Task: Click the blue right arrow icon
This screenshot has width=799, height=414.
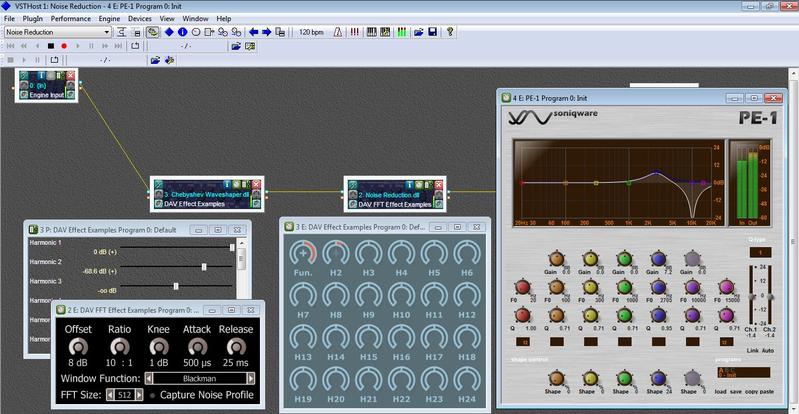Action: 267,32
